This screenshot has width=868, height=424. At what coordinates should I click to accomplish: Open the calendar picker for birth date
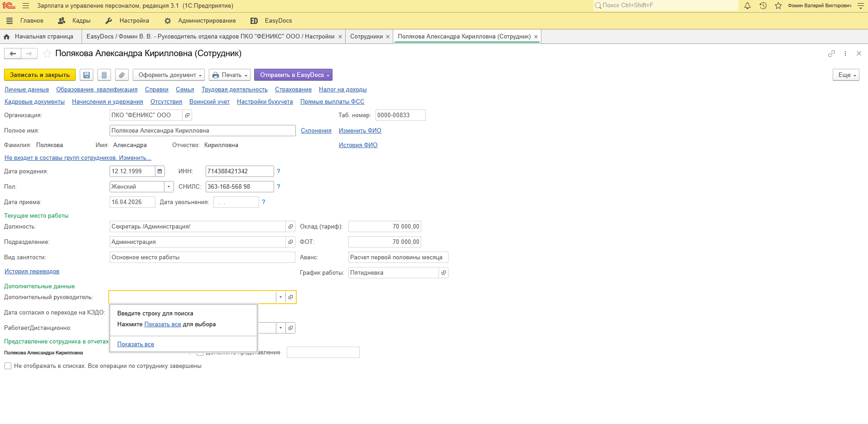tap(159, 172)
